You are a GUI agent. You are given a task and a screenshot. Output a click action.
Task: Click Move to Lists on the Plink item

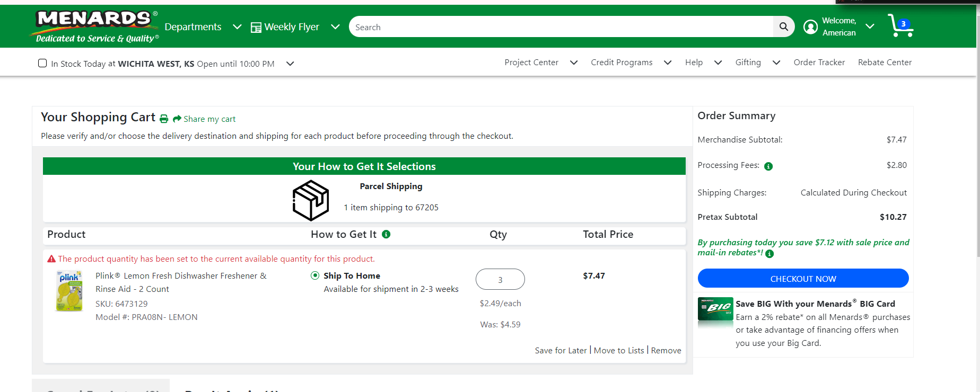click(619, 351)
